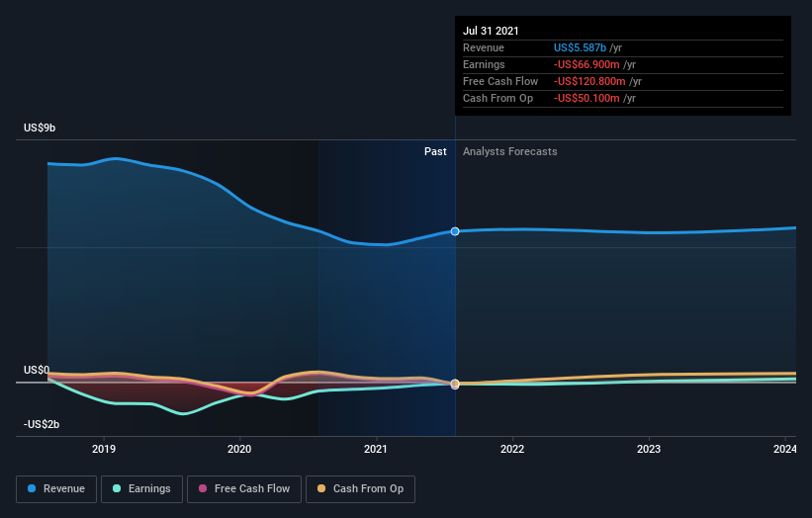The width and height of the screenshot is (812, 518).
Task: Click the Revenue data point on the chart
Action: (455, 231)
